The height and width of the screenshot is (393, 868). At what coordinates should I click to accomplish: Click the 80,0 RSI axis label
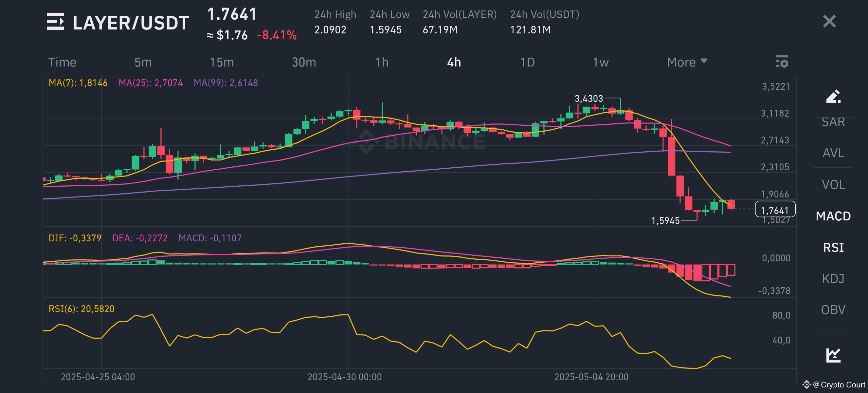coord(781,315)
